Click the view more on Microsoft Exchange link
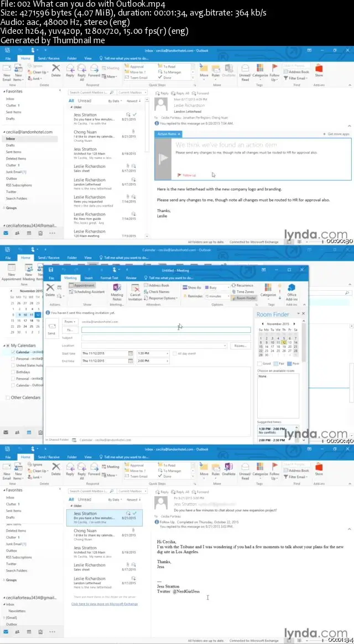The image size is (354, 644). click(x=105, y=604)
